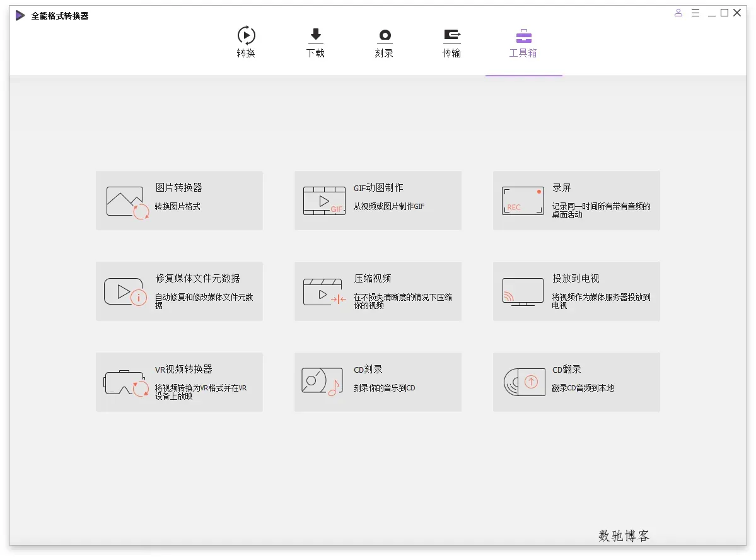
Task: Select the 工具箱 (Toolbox) tab
Action: tap(523, 42)
